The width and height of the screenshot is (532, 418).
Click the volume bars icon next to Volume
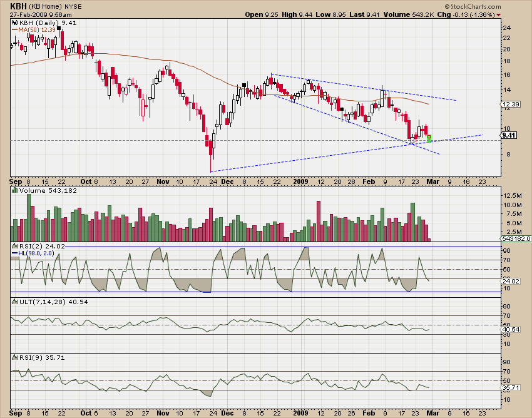[x=14, y=190]
